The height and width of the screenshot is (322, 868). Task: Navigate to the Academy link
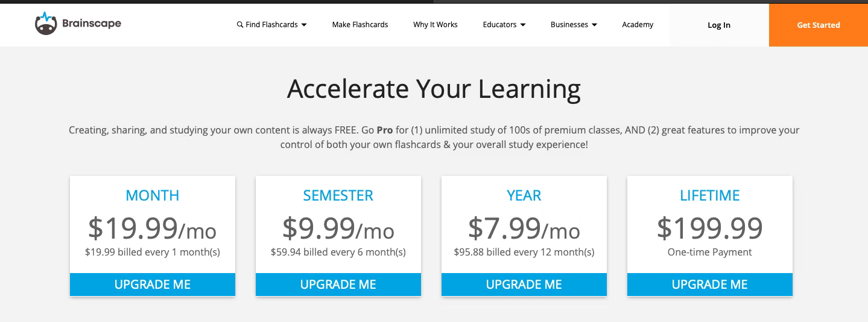click(638, 25)
